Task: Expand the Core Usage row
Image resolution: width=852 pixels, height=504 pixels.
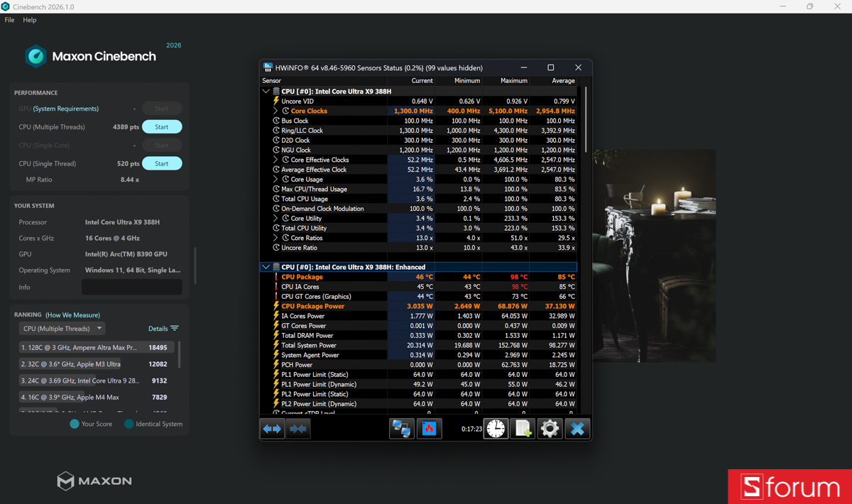Action: [275, 179]
